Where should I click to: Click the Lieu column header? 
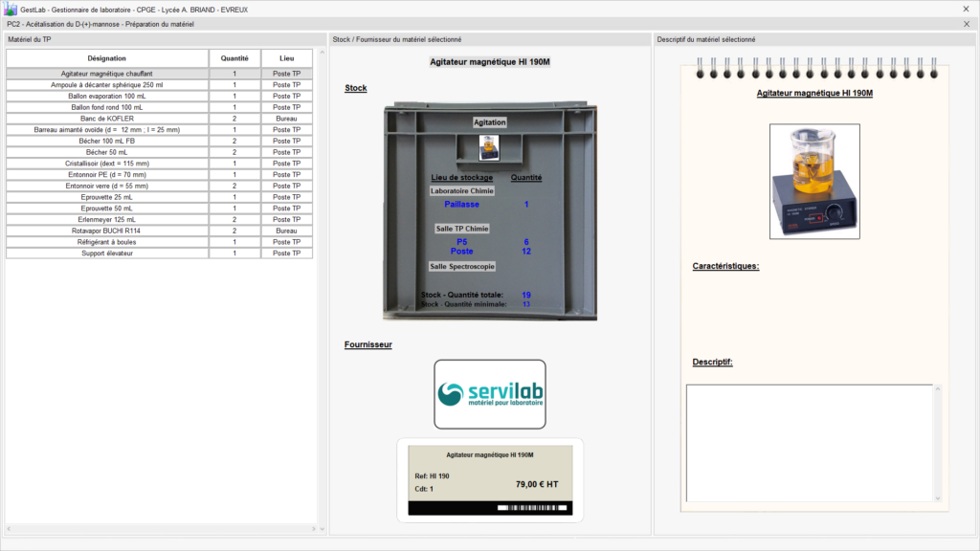coord(287,58)
